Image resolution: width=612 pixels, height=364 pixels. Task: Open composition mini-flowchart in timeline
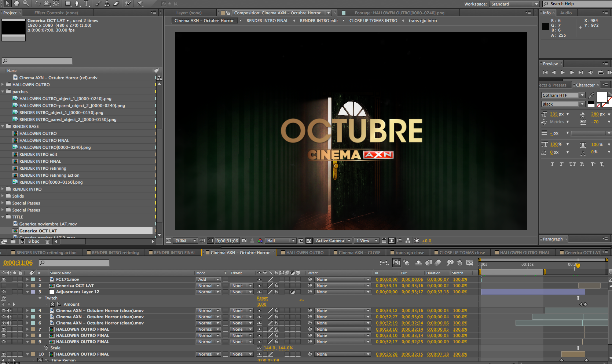pyautogui.click(x=384, y=262)
